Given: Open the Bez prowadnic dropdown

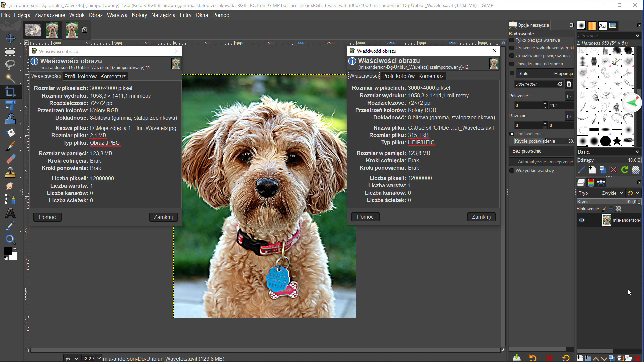Looking at the screenshot, I should pyautogui.click(x=541, y=151).
